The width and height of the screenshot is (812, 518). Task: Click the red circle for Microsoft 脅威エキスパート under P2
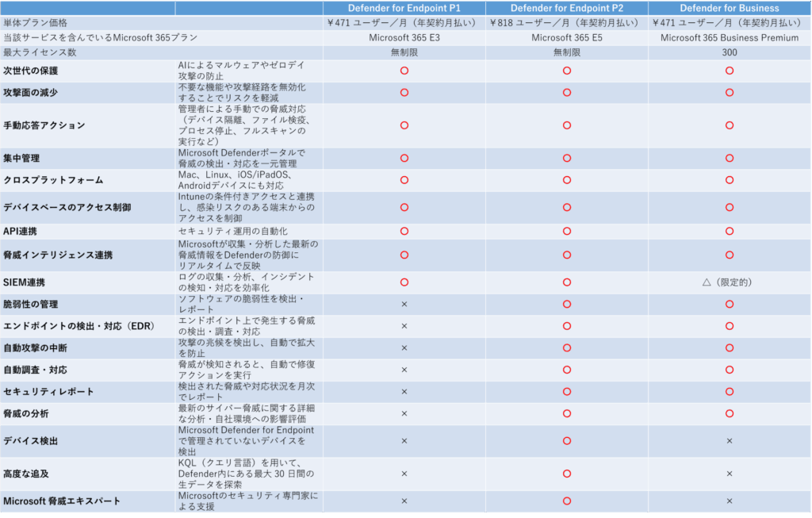pyautogui.click(x=567, y=501)
